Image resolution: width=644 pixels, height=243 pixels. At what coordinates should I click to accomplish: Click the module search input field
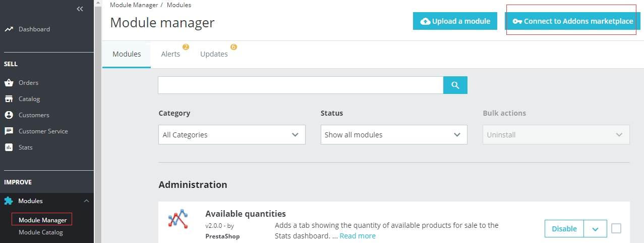point(301,85)
